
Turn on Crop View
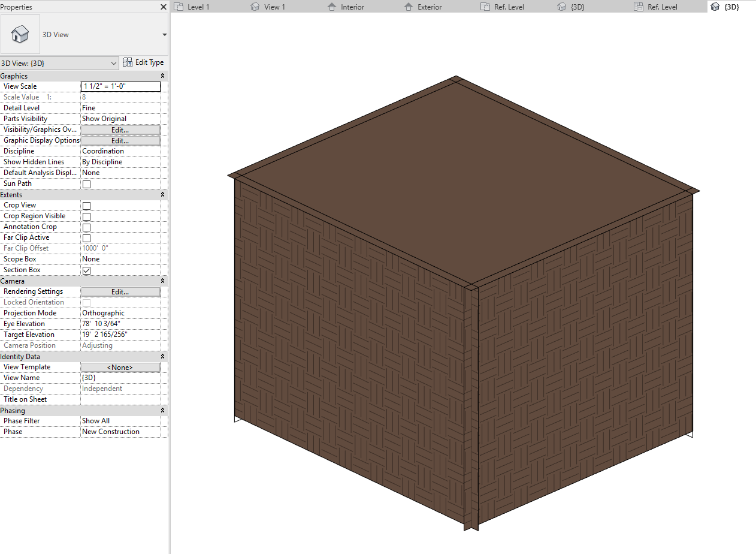pos(86,206)
